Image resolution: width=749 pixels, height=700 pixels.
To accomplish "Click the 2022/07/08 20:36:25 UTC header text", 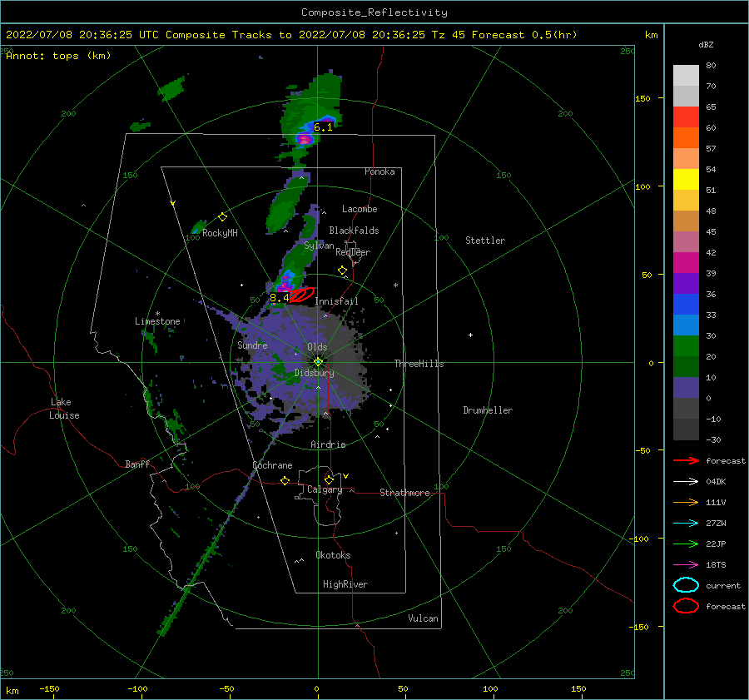I will (x=82, y=35).
